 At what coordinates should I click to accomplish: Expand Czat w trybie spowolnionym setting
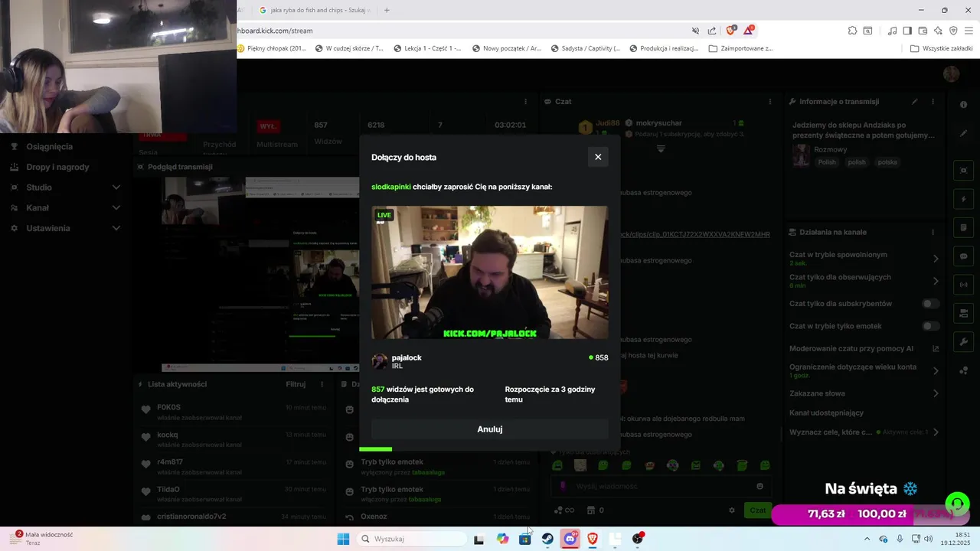936,259
